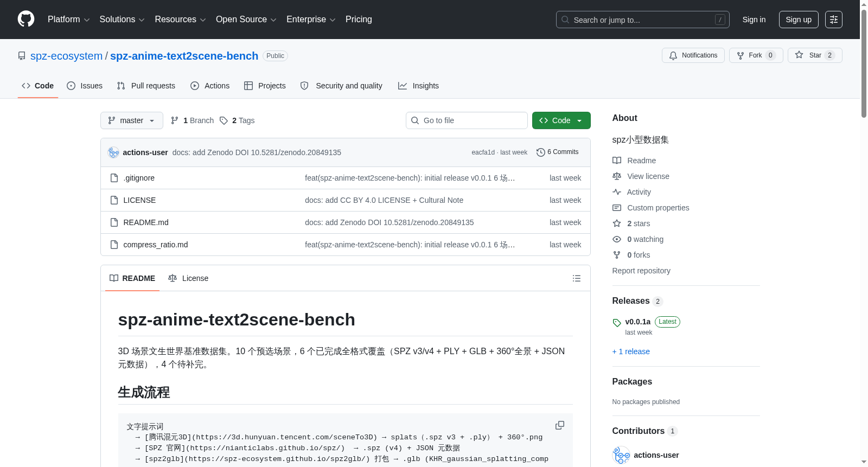Open the README outline icon
This screenshot has width=868, height=467.
point(576,278)
